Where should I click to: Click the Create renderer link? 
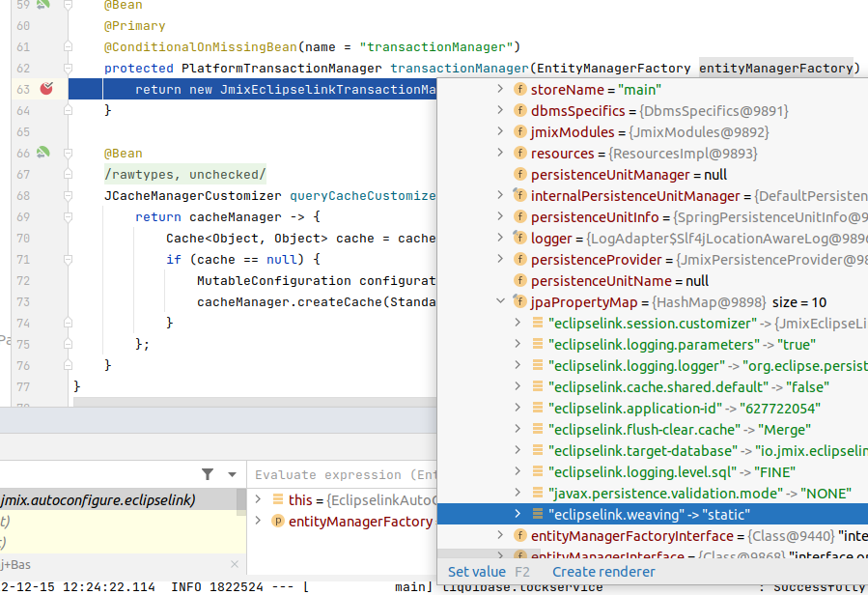603,572
